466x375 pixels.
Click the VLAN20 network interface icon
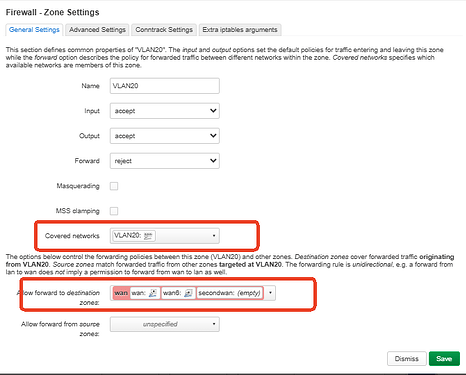[148, 236]
